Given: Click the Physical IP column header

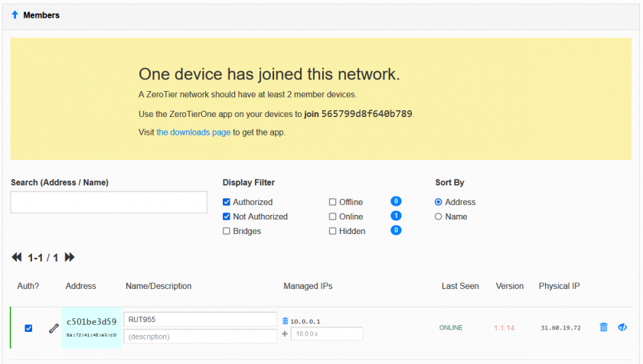Looking at the screenshot, I should point(559,286).
